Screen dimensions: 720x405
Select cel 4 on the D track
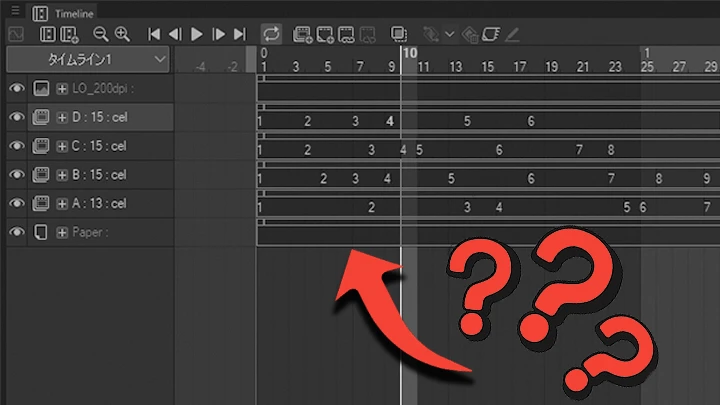[390, 121]
